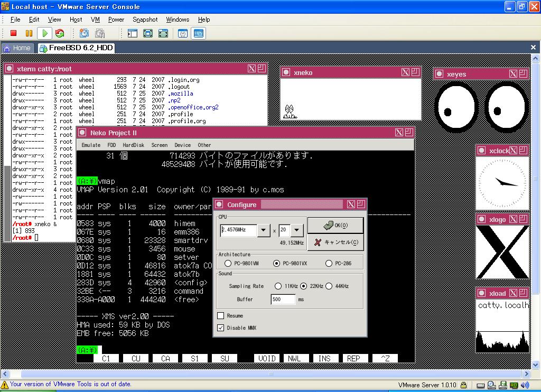Click the Neko Project II window menu icon
Image resolution: width=541 pixels, height=392 pixels.
click(82, 133)
